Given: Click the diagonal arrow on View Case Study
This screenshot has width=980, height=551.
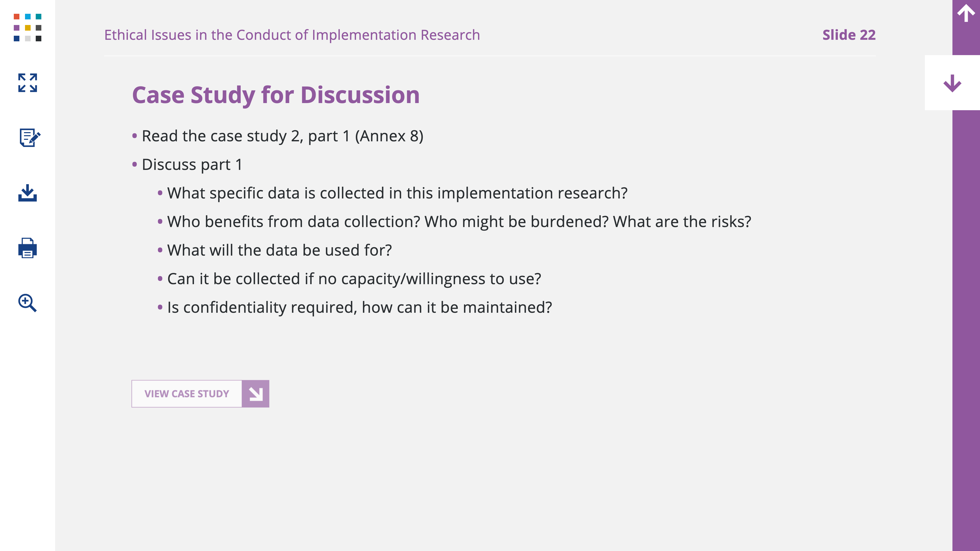Looking at the screenshot, I should coord(256,394).
